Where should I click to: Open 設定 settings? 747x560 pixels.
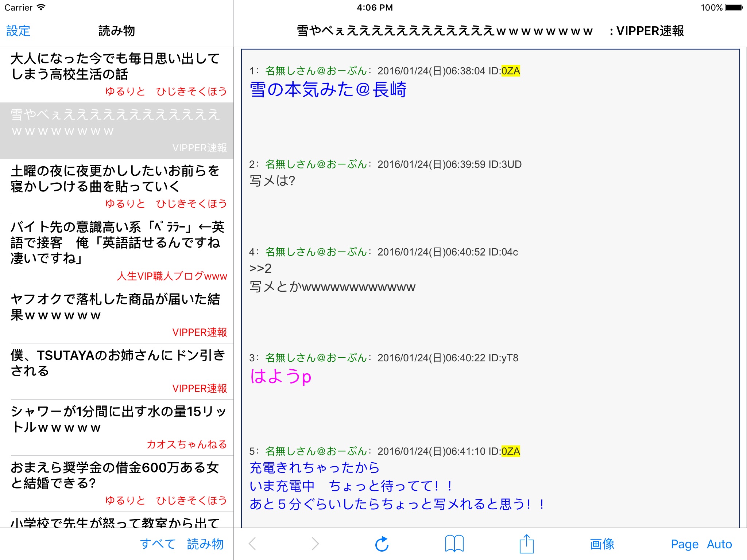18,31
